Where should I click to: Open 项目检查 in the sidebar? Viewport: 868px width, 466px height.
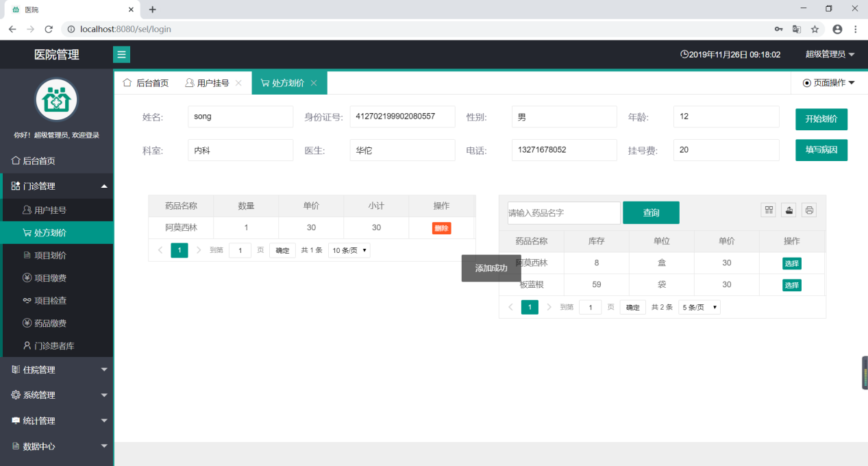click(56, 300)
